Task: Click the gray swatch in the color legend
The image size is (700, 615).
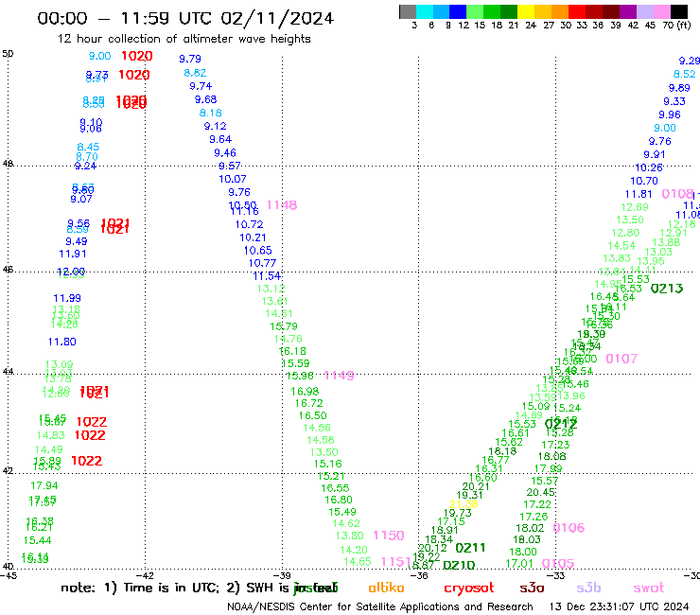Action: click(x=408, y=11)
